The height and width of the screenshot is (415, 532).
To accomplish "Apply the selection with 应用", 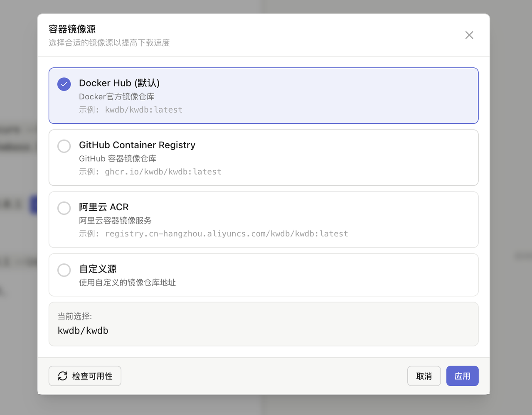I will [462, 376].
